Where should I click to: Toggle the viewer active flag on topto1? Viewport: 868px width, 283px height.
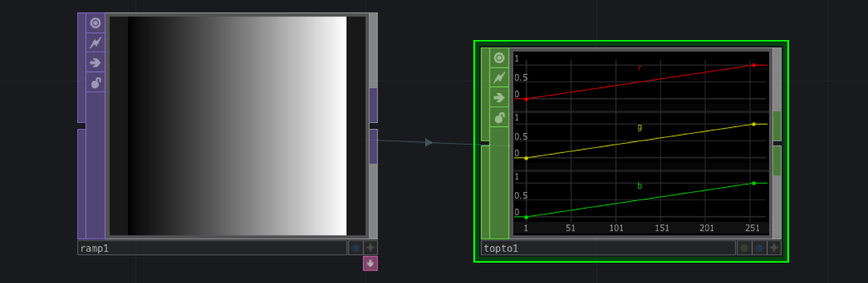[500, 58]
